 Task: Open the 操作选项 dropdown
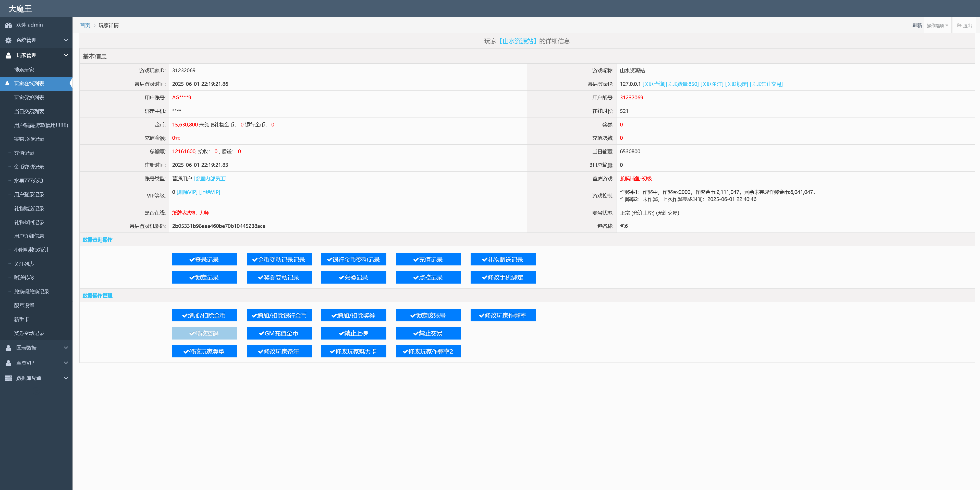(x=937, y=26)
